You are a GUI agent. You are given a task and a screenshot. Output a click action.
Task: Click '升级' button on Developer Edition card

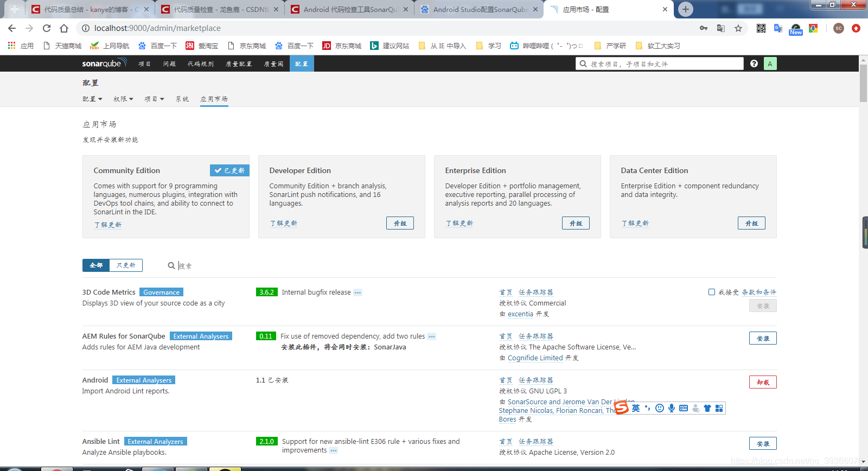point(400,223)
